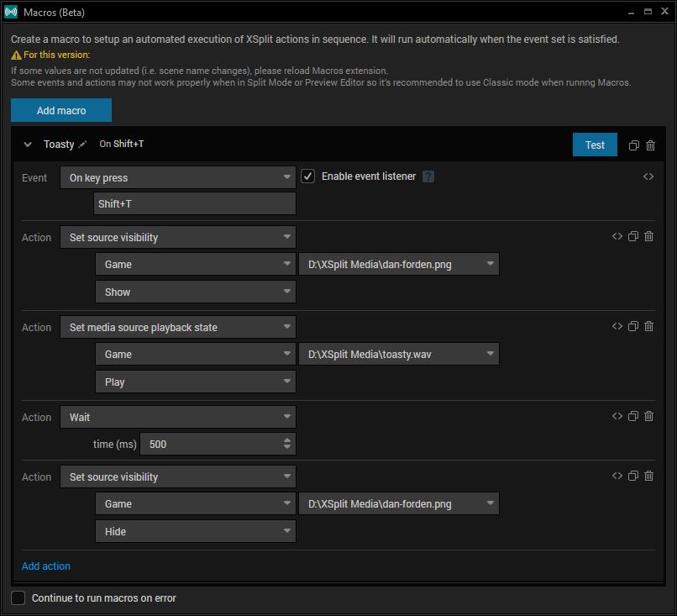Click the pencil icon to rename Toasty macro
The image size is (677, 616).
(82, 145)
